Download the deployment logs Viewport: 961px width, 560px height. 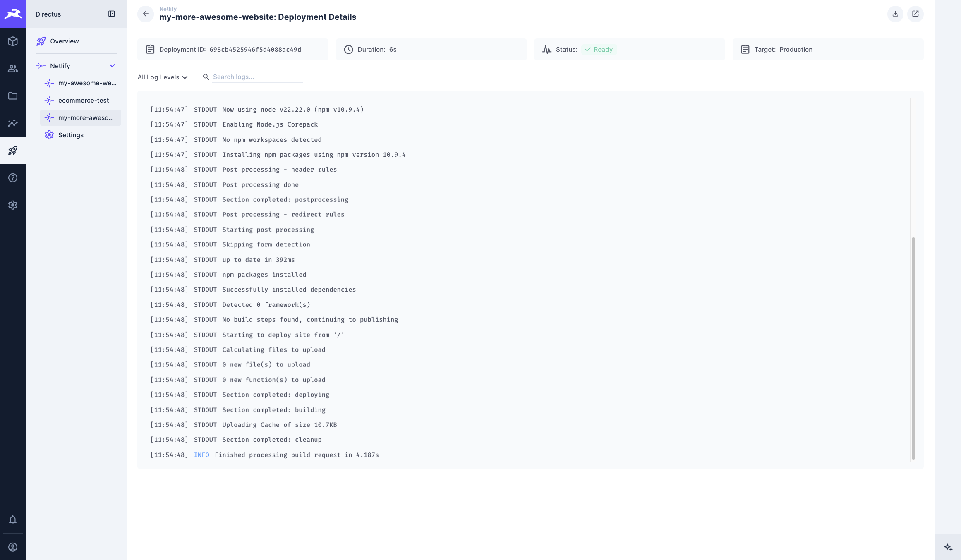[895, 14]
